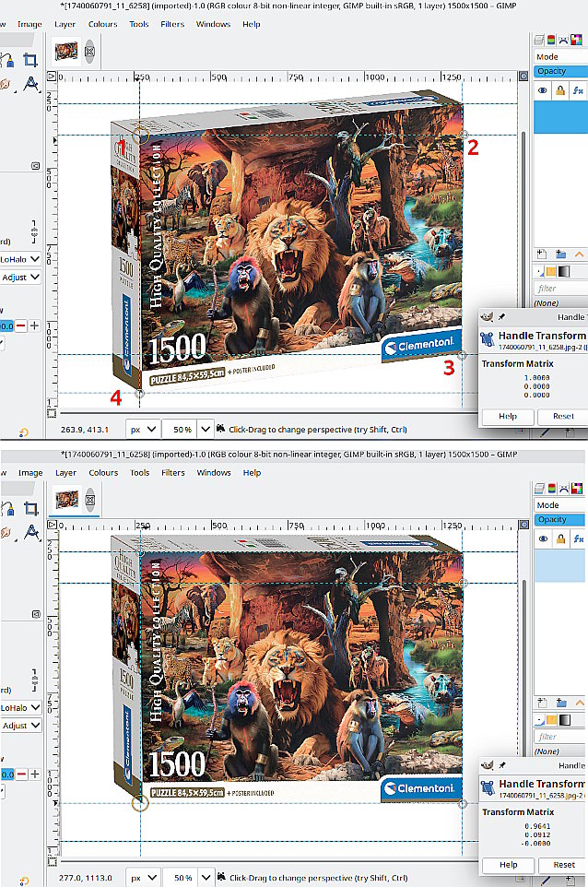Adjust the Opacity slider in bottom screenshot
The image size is (588, 887).
coord(561,519)
